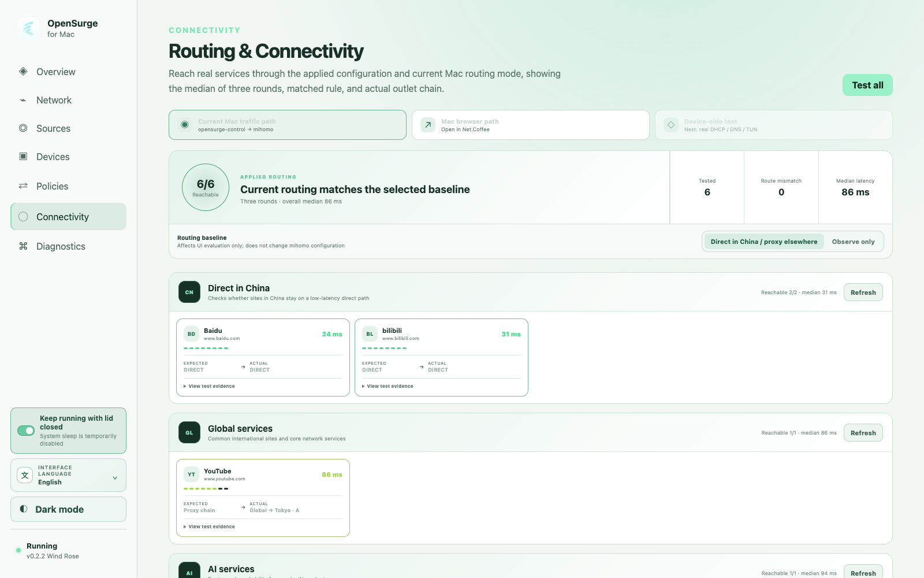Screen dimensions: 924x578
Task: Open the interface language dropdown chevron
Action: tap(115, 478)
